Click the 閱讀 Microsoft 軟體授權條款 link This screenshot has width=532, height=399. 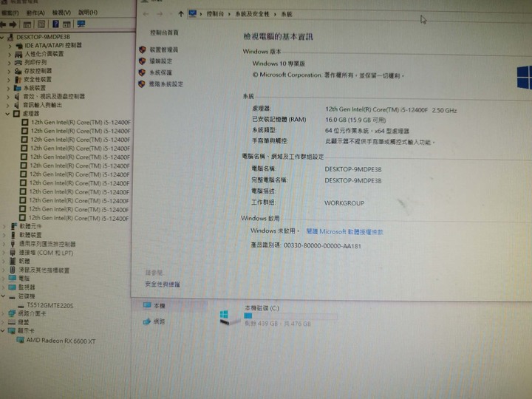tap(344, 231)
